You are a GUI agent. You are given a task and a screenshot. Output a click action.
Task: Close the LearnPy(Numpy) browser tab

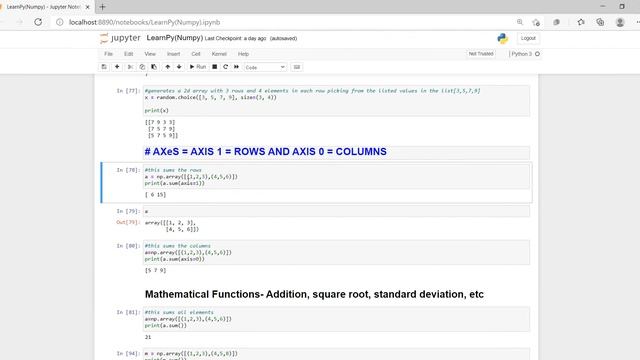click(x=87, y=7)
